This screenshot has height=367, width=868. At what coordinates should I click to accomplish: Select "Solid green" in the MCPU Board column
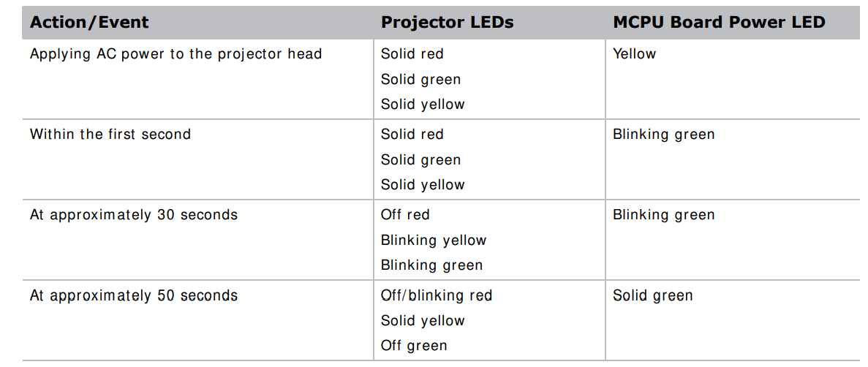click(x=652, y=296)
